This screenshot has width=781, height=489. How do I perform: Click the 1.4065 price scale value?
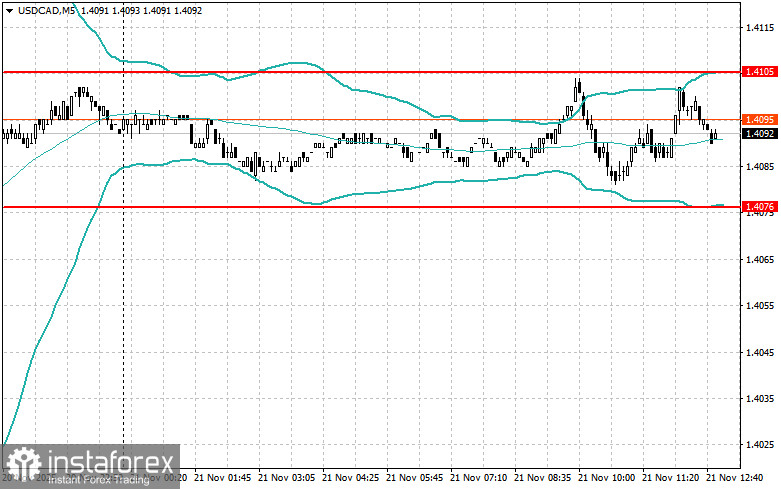760,259
